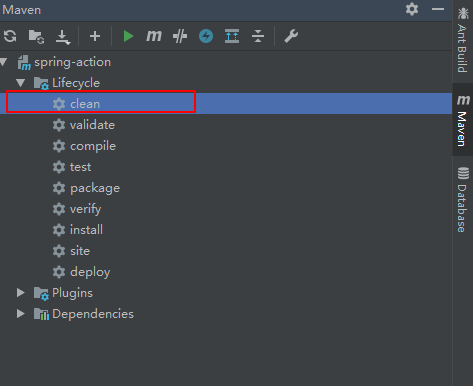Expand the Plugins node
Viewport: 473px width, 386px height.
click(x=21, y=293)
